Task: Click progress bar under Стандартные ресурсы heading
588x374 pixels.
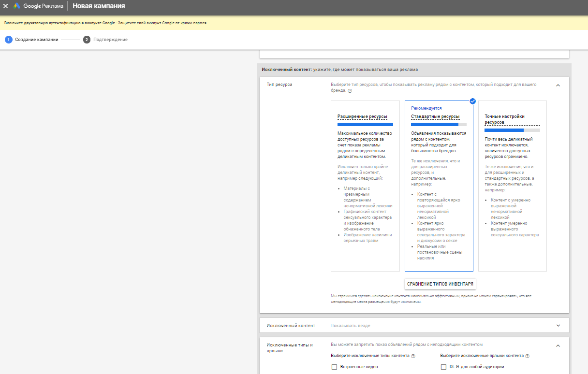Action: pos(439,124)
